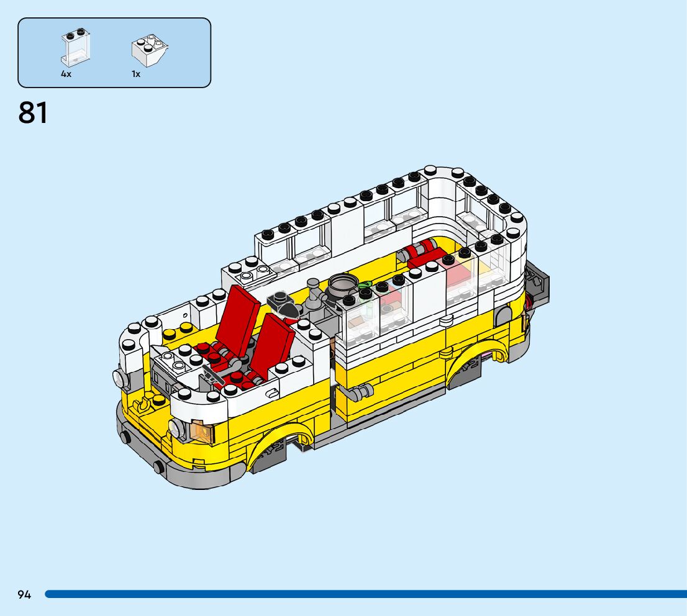Select the orange front turn signal
687x616 pixels.
[203, 430]
